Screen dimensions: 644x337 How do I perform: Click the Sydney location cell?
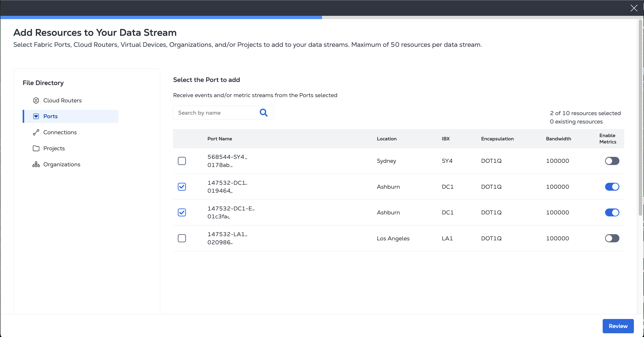point(386,161)
